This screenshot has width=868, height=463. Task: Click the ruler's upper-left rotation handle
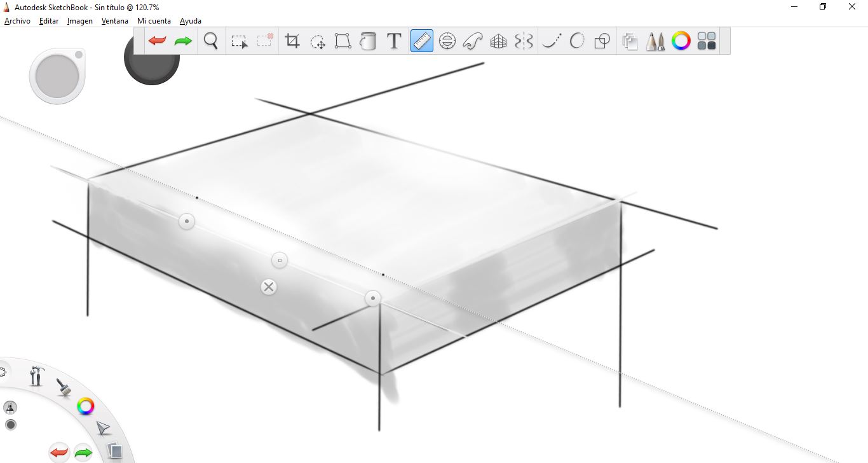click(187, 221)
